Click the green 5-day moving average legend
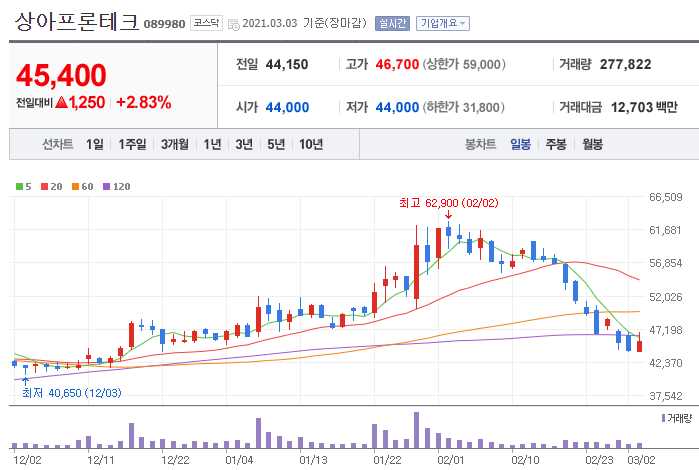699x470 pixels. (24, 186)
